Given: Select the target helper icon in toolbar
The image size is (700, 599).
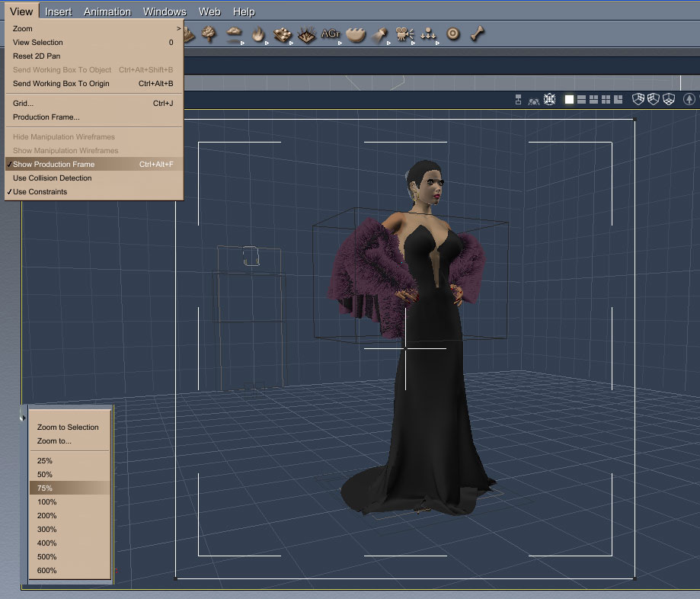Looking at the screenshot, I should [452, 34].
